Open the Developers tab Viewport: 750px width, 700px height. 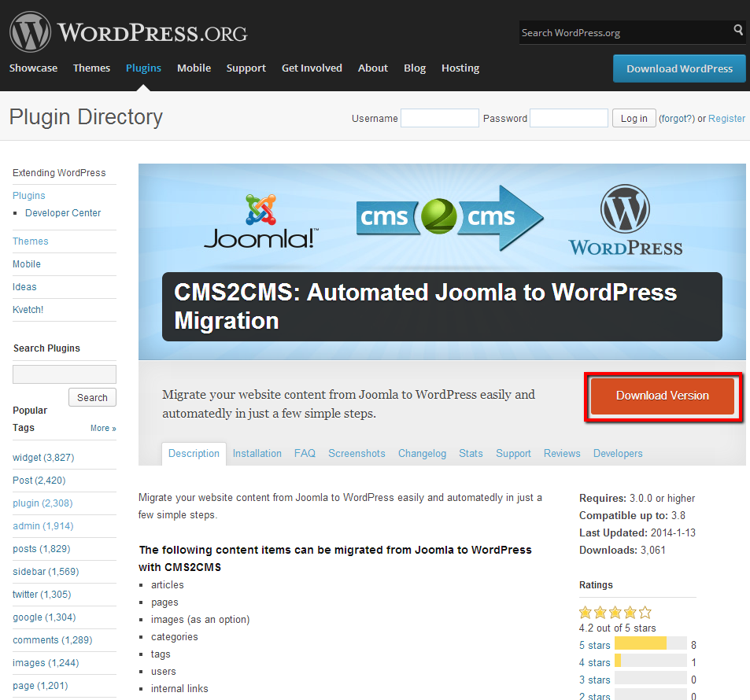[x=618, y=453]
